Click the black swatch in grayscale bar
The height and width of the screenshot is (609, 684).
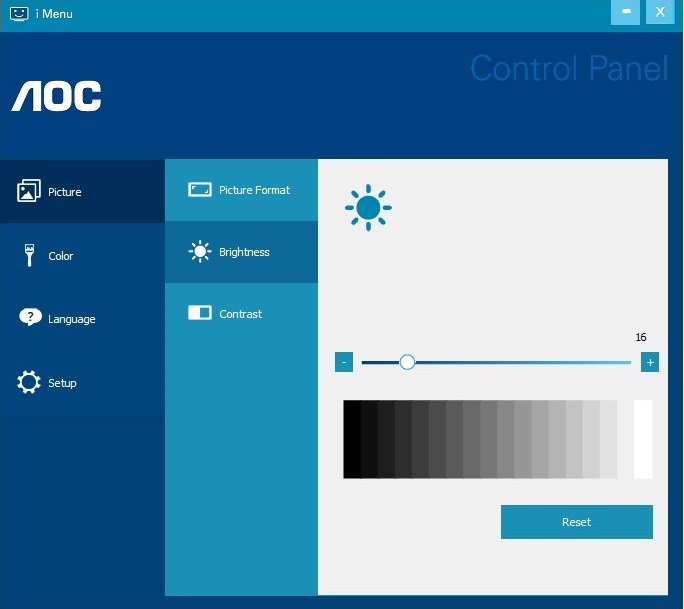point(352,439)
